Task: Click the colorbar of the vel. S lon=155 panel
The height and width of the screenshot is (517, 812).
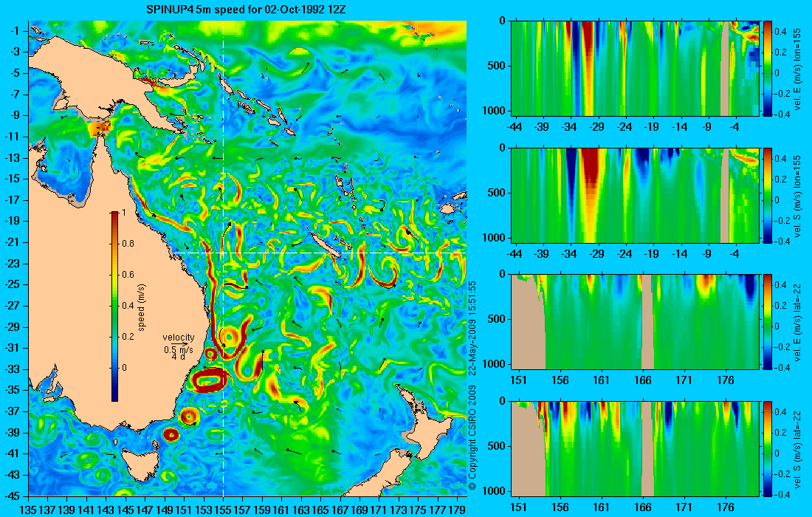Action: click(x=768, y=195)
